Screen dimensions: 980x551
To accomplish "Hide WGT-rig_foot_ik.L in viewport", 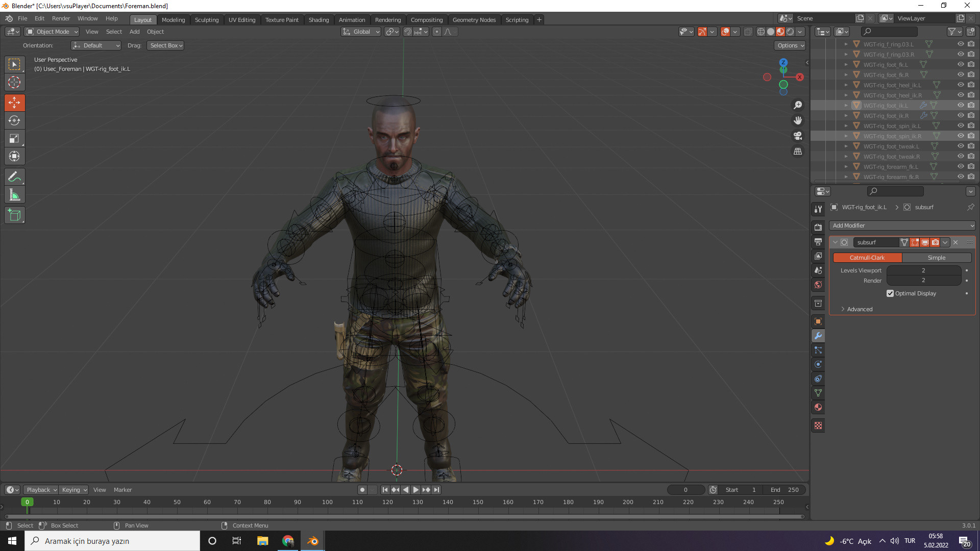I will point(960,105).
